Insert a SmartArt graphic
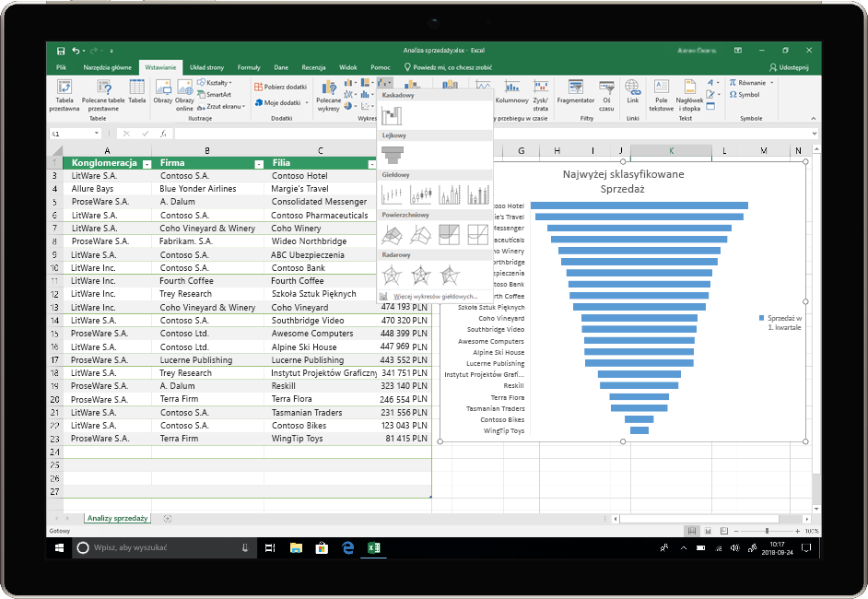 [x=214, y=95]
